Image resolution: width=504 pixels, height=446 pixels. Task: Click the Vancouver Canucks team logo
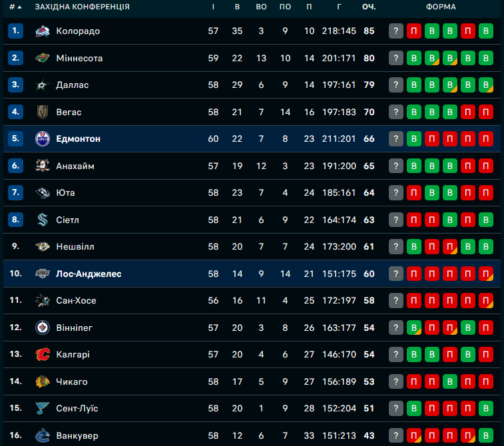43,435
